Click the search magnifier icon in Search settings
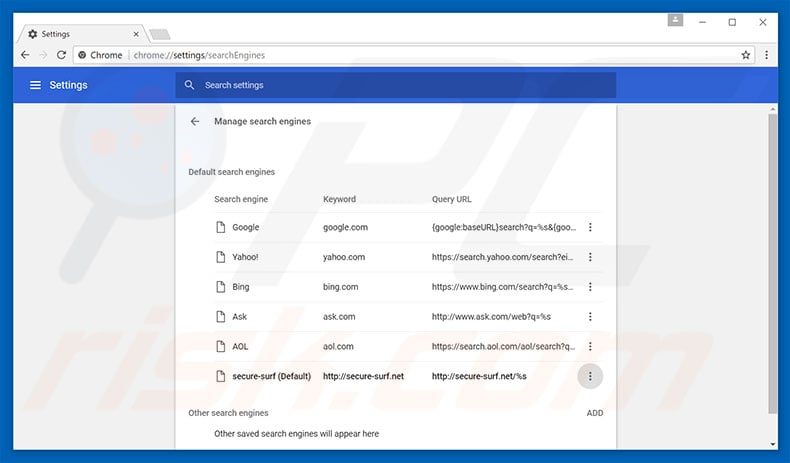 pos(189,85)
